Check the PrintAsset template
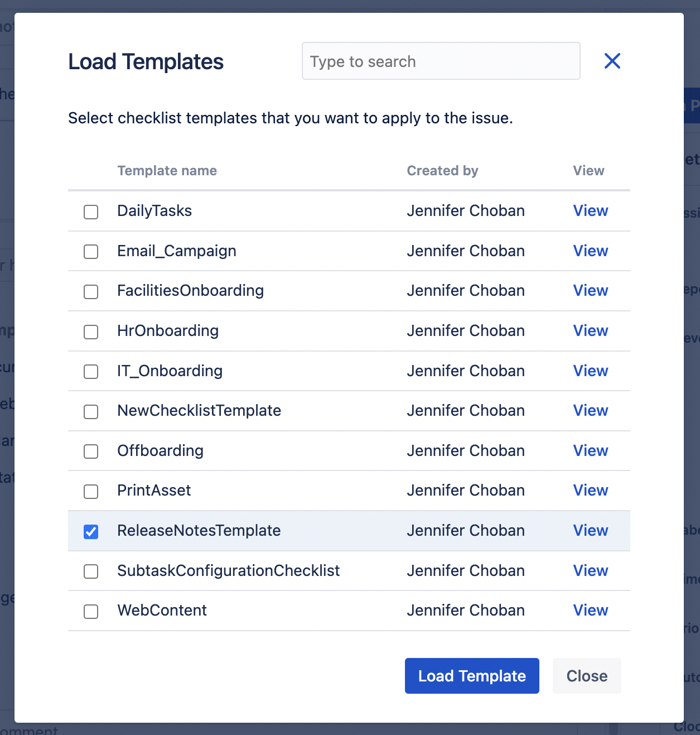700x735 pixels. point(90,492)
